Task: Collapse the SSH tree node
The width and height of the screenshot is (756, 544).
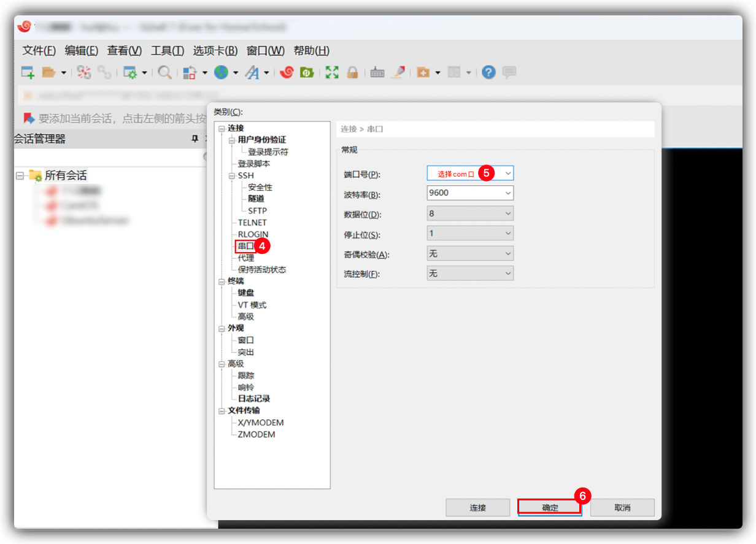Action: pyautogui.click(x=232, y=175)
